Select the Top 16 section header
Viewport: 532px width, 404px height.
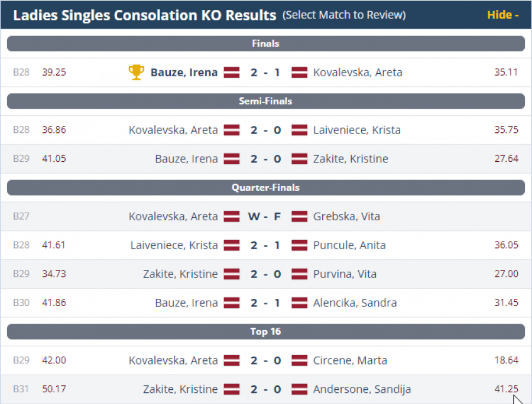click(x=265, y=331)
